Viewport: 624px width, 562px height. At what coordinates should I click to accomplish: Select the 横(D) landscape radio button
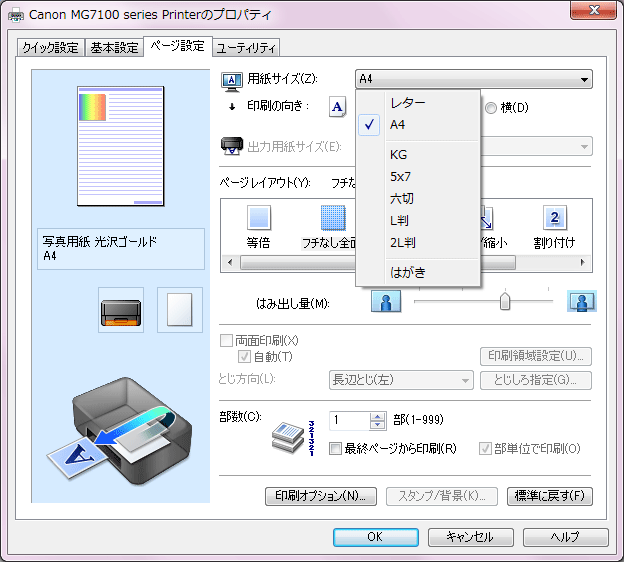tap(491, 108)
